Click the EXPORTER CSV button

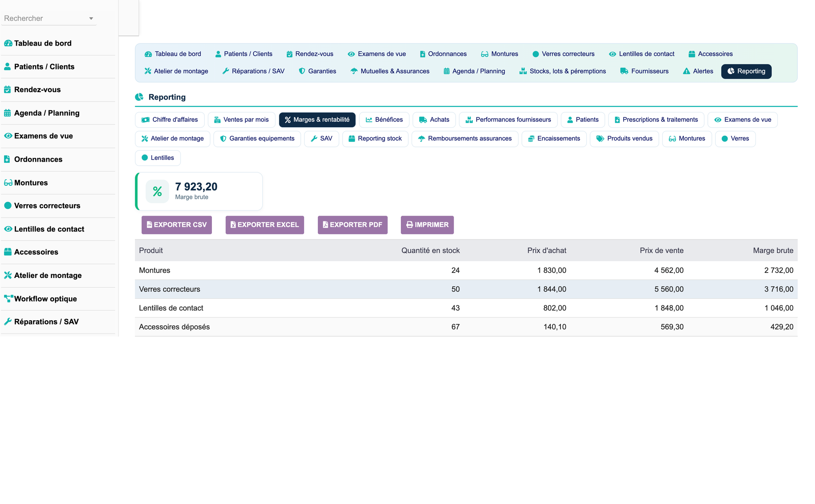coord(177,225)
